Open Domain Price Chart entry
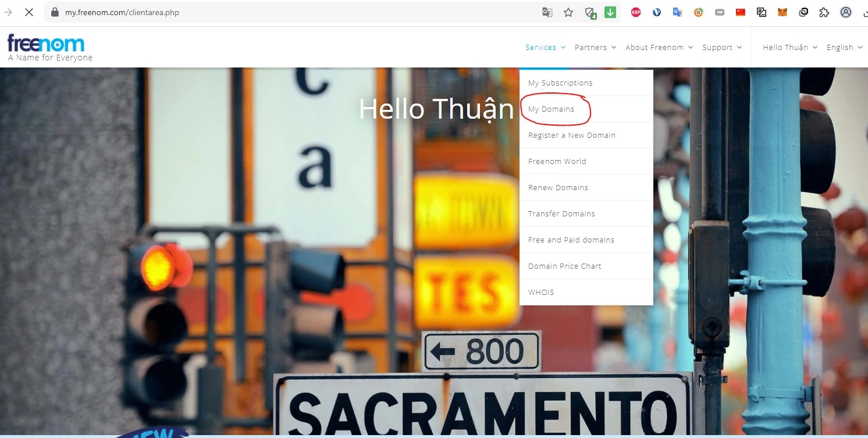The width and height of the screenshot is (868, 438). [586, 266]
